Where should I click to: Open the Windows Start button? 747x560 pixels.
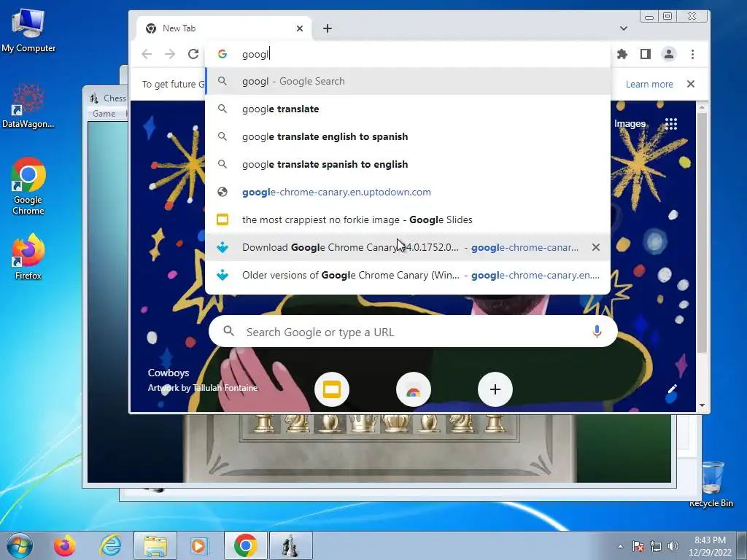(x=20, y=545)
